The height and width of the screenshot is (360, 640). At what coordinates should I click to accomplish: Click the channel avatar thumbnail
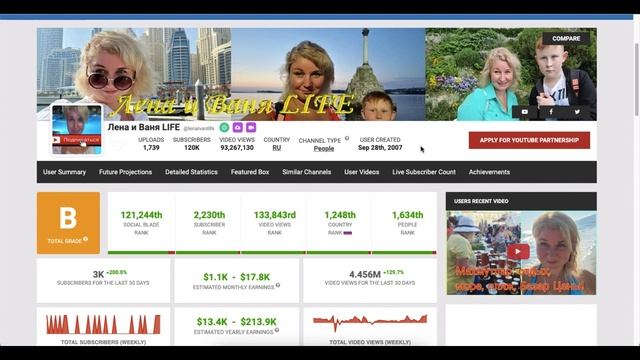click(x=77, y=130)
